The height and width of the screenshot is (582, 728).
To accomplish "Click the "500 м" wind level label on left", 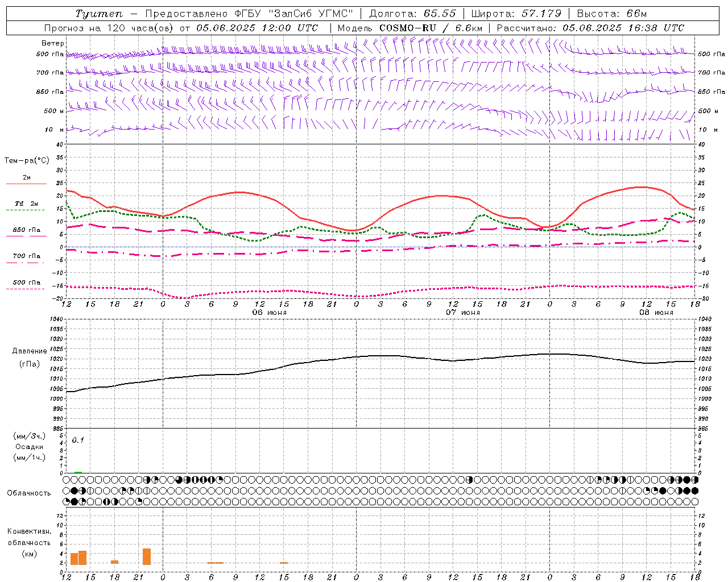I will pos(54,111).
